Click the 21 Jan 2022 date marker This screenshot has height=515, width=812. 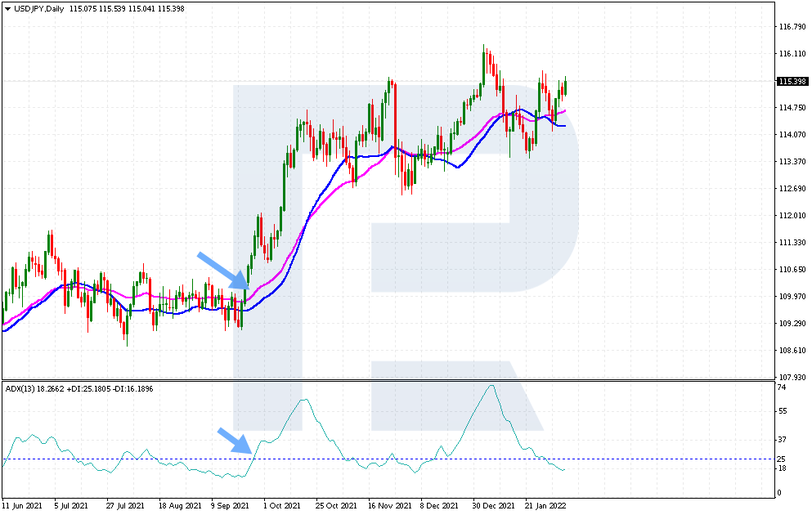[x=545, y=505]
